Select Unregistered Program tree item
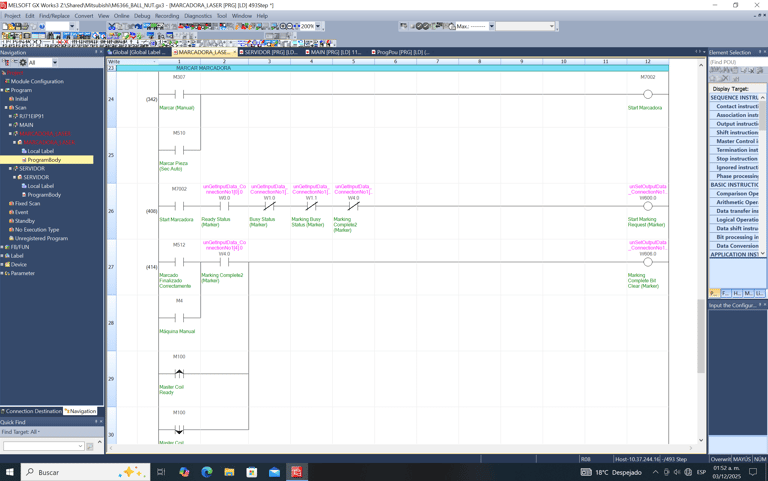This screenshot has height=481, width=768. point(41,239)
